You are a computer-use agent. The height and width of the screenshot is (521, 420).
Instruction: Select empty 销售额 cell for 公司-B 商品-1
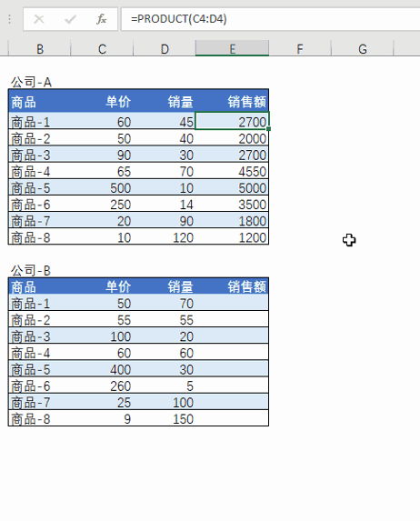pyautogui.click(x=232, y=303)
